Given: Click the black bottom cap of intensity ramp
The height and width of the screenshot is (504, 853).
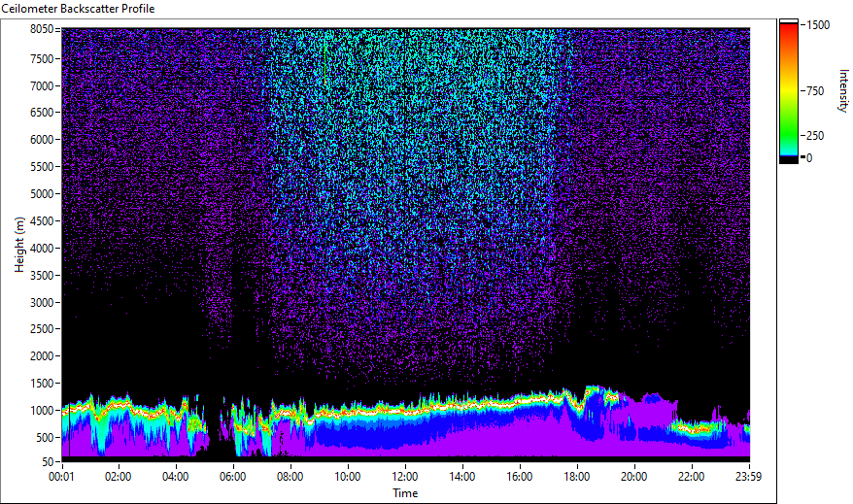Looking at the screenshot, I should pyautogui.click(x=789, y=160).
